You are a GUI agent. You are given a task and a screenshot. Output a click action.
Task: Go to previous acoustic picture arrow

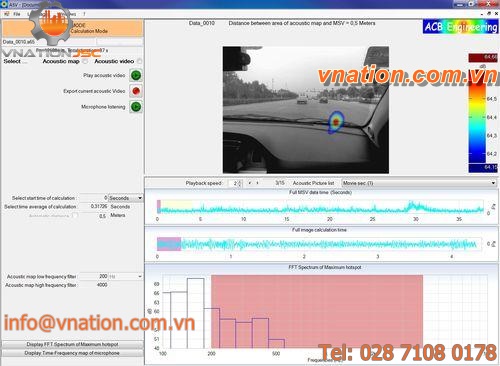pos(250,183)
